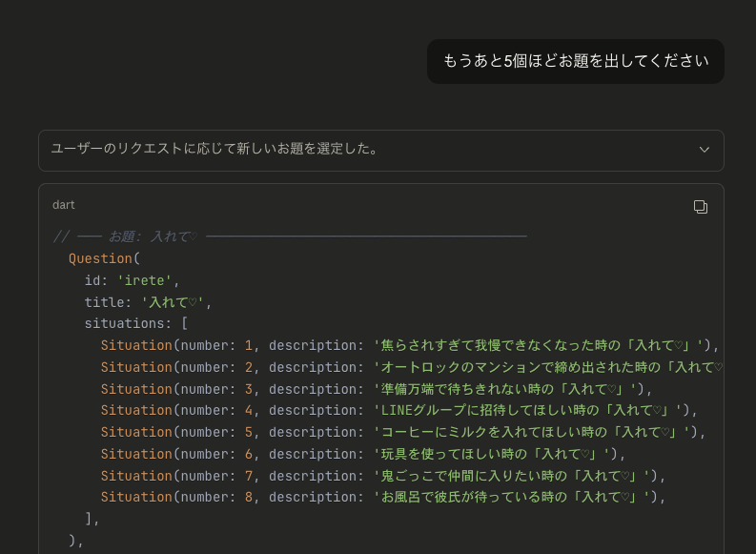Image resolution: width=756 pixels, height=554 pixels.
Task: Open the summary 'ユーザーのリクエストに応じて新しいお題を選定した。'
Action: click(381, 151)
